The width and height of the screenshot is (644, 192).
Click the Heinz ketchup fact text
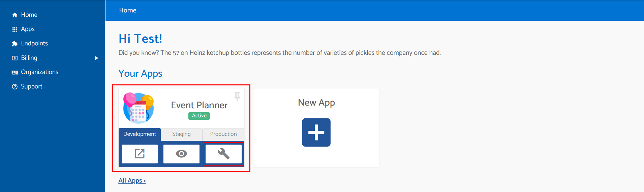click(x=280, y=53)
